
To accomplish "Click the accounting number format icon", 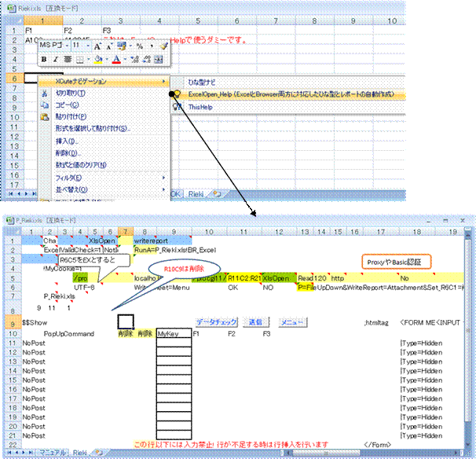I will [x=122, y=46].
